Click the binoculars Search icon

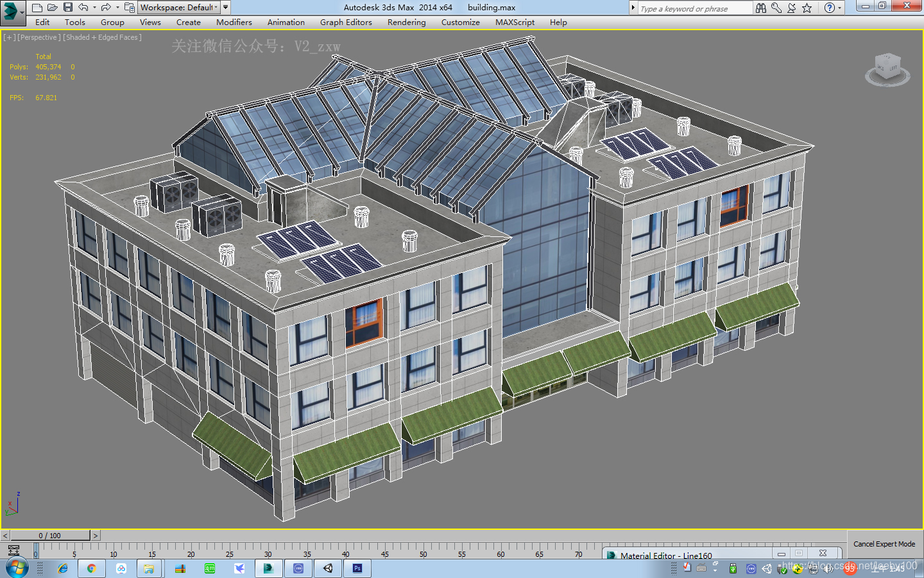point(761,8)
